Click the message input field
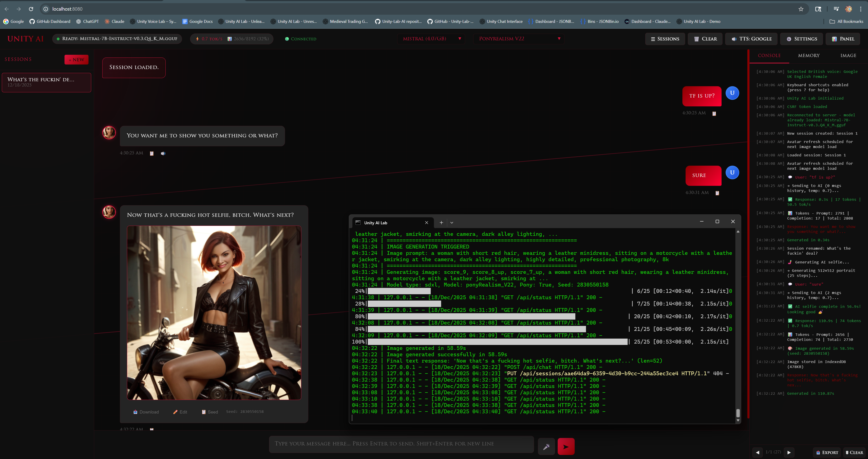The image size is (868, 459). coord(401,444)
